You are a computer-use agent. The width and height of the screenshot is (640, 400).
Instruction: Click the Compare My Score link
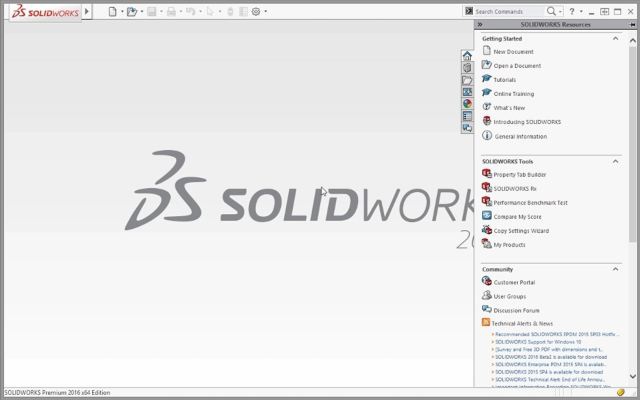tap(517, 217)
